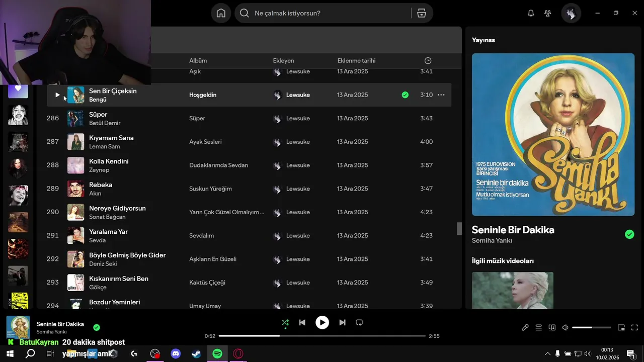Open now playing album thumbnail in bottom bar
644x362 pixels.
click(x=18, y=327)
